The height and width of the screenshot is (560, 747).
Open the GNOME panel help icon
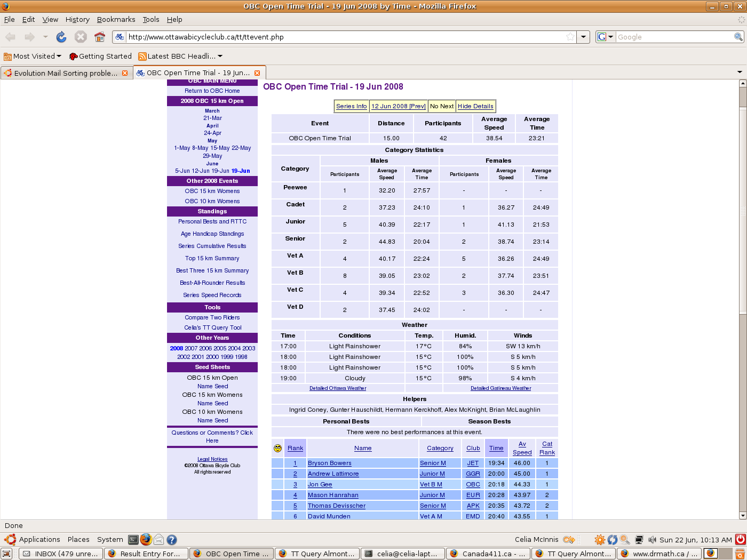click(171, 540)
